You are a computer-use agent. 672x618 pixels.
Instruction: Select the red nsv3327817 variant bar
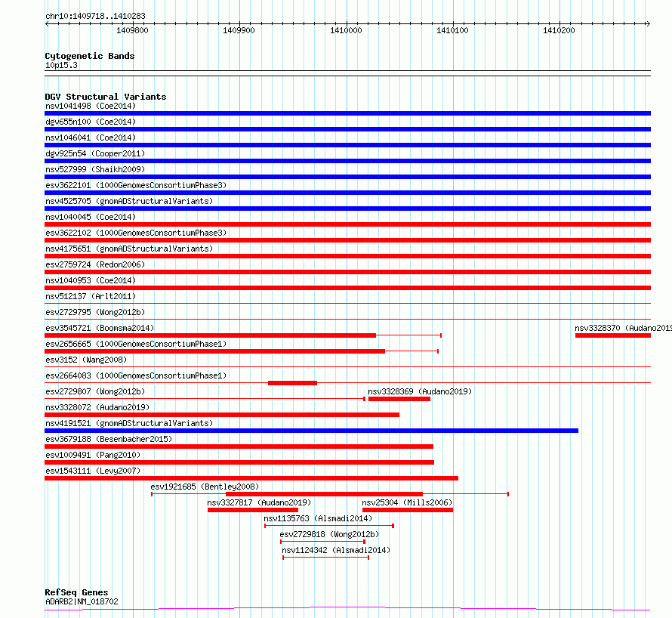(253, 510)
